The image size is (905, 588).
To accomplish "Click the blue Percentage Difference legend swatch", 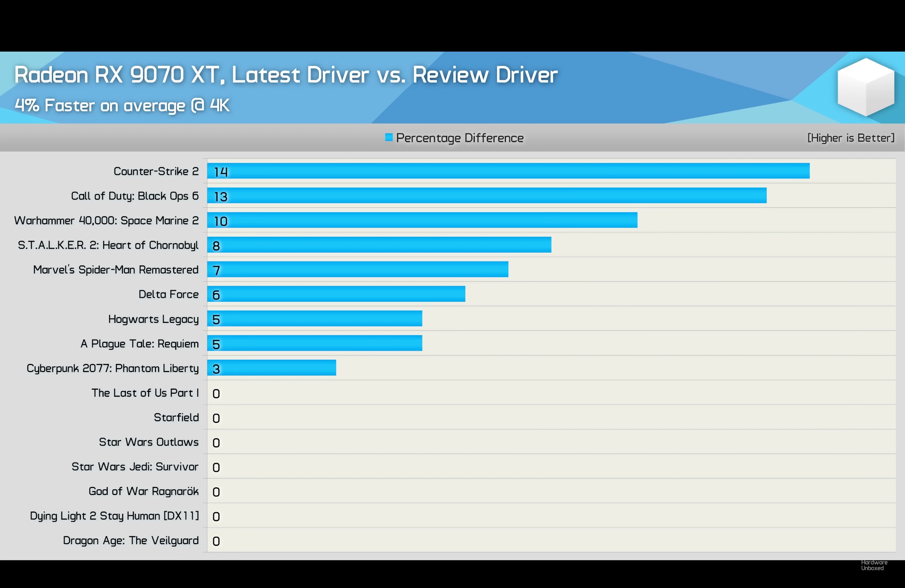I will pos(389,137).
